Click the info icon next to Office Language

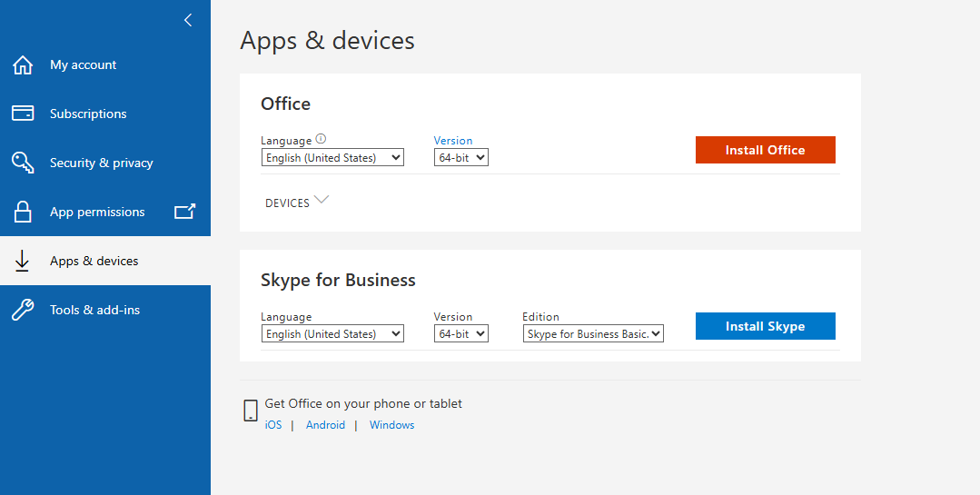click(322, 139)
